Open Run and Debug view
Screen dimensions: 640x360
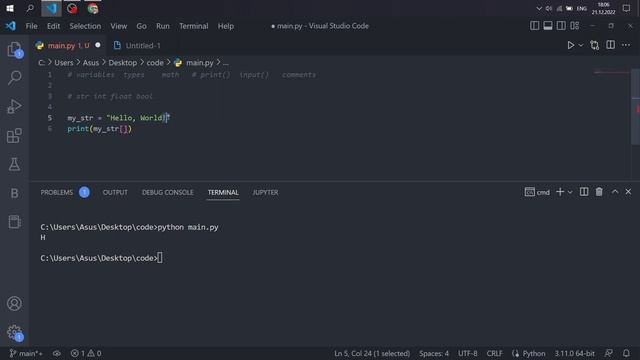[x=14, y=107]
